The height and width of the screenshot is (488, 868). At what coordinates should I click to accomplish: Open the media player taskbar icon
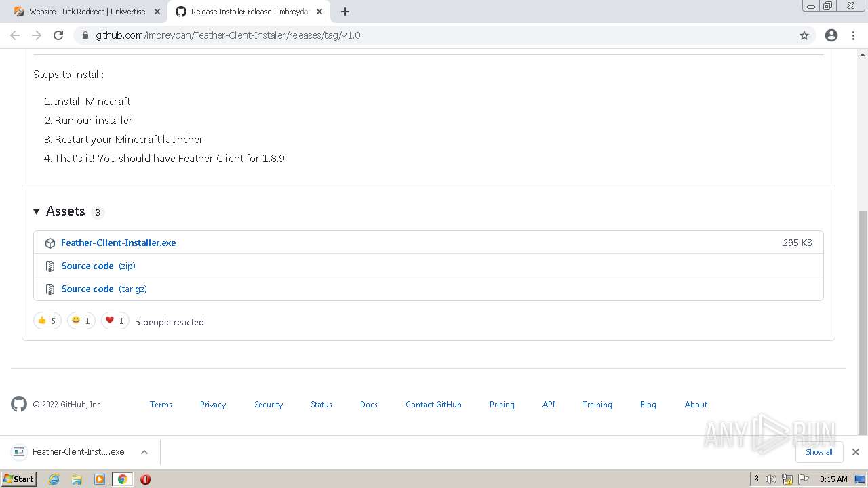click(100, 479)
